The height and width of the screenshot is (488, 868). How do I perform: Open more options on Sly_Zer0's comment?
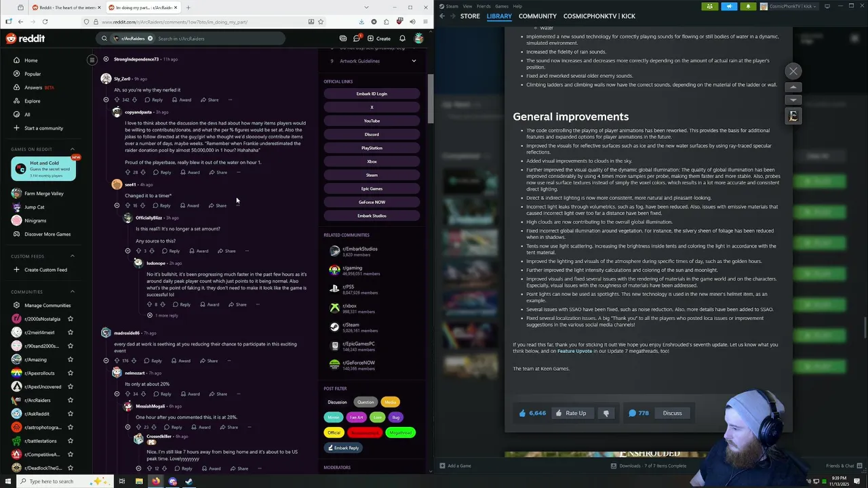(x=230, y=100)
